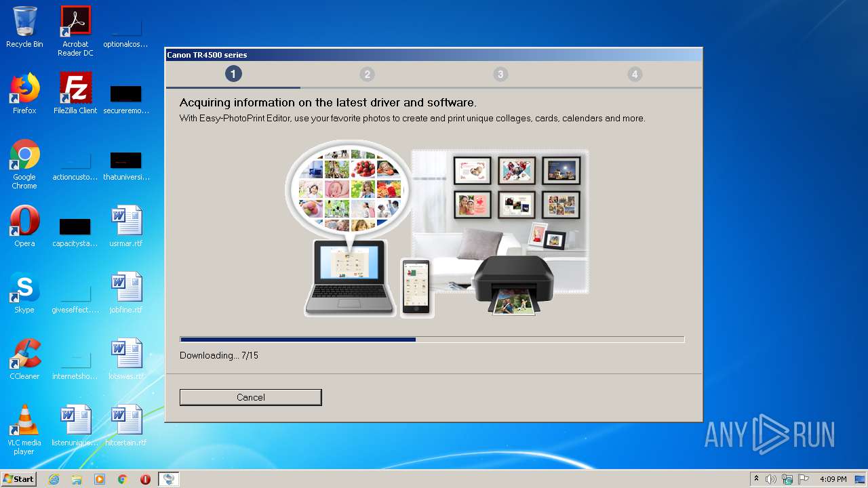Open the Recycle Bin desktop icon
The image size is (868, 488).
click(x=24, y=27)
